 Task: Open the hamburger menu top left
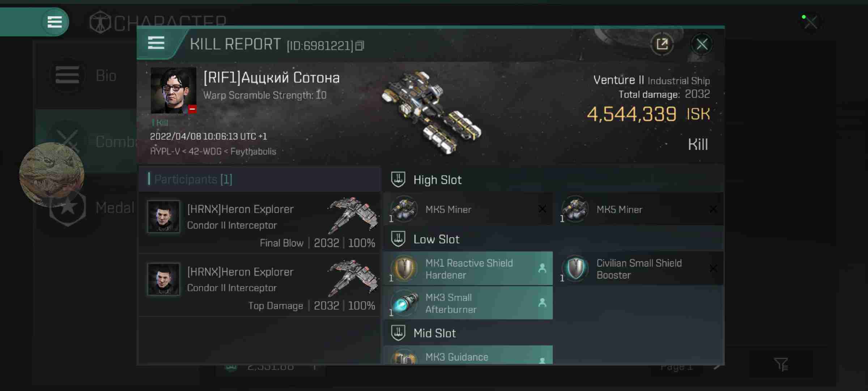tap(55, 22)
